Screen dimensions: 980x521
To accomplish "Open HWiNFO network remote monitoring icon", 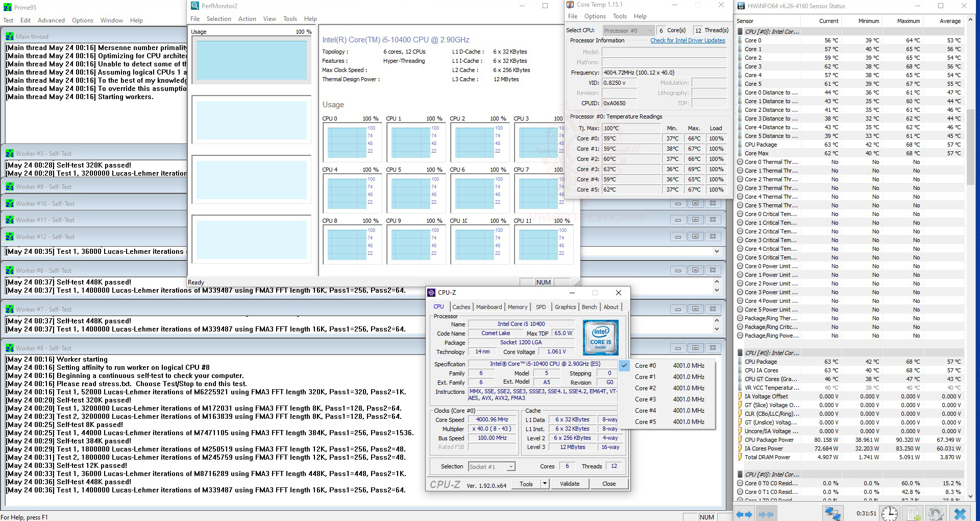I will click(x=833, y=513).
